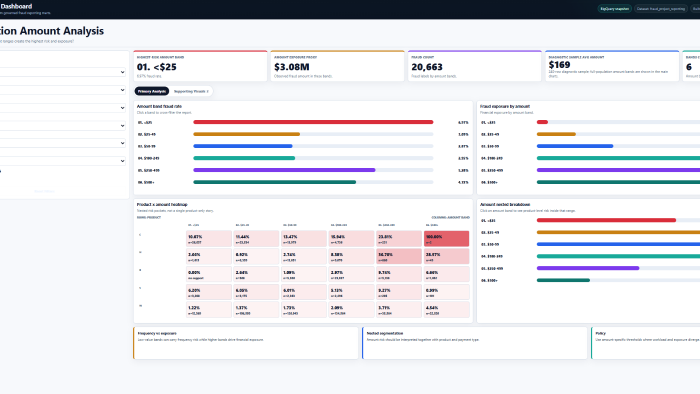Click the 13.47% heatmap cell

pos(304,239)
